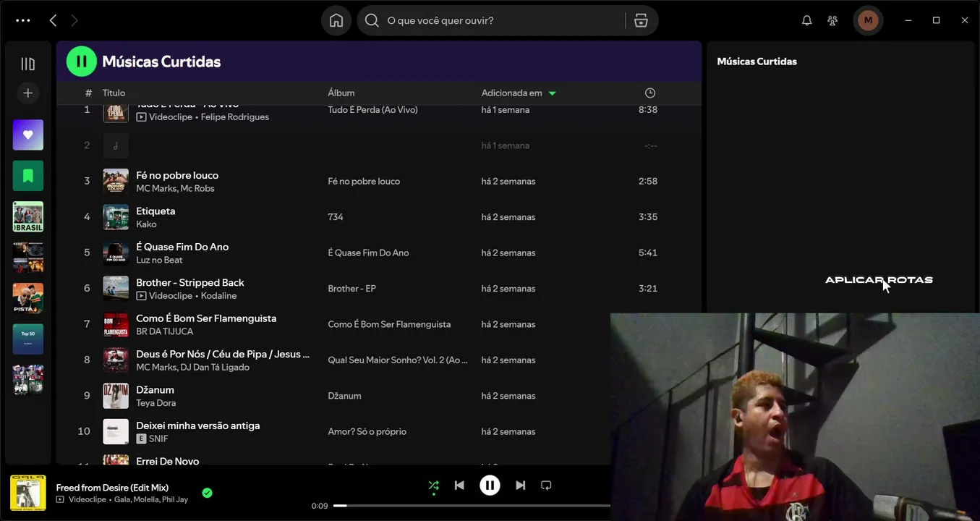Open the friends activity icon
The width and height of the screenshot is (980, 521).
click(833, 20)
